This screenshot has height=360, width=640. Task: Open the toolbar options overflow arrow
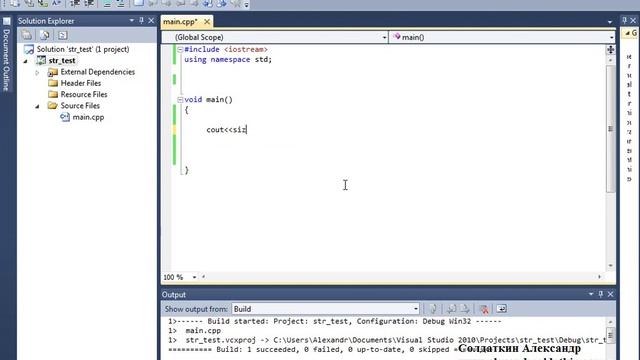[x=247, y=4]
